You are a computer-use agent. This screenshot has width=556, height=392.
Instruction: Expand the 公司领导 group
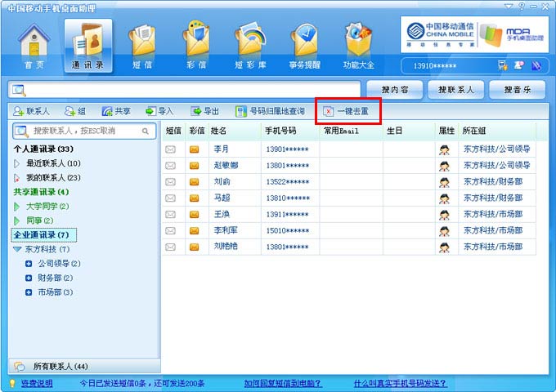coord(29,264)
